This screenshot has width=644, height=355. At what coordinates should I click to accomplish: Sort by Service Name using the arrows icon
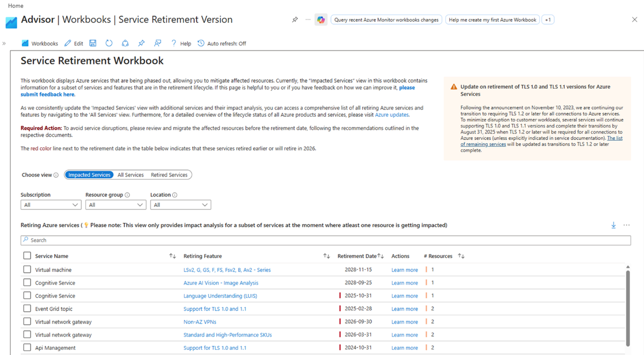pyautogui.click(x=173, y=256)
